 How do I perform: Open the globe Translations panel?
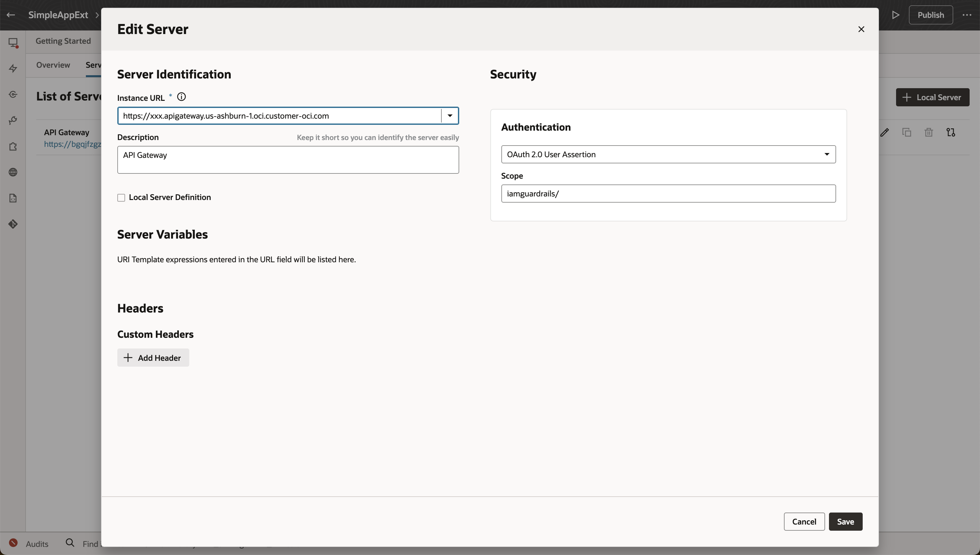[x=13, y=172]
